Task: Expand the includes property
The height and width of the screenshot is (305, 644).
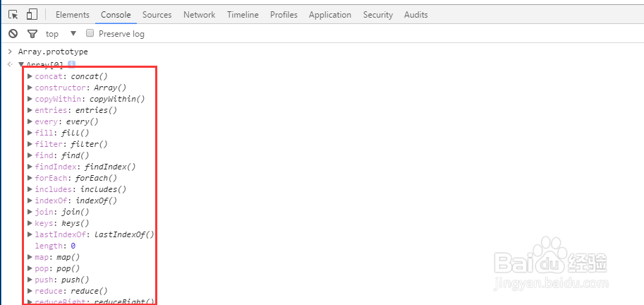Action: click(30, 189)
